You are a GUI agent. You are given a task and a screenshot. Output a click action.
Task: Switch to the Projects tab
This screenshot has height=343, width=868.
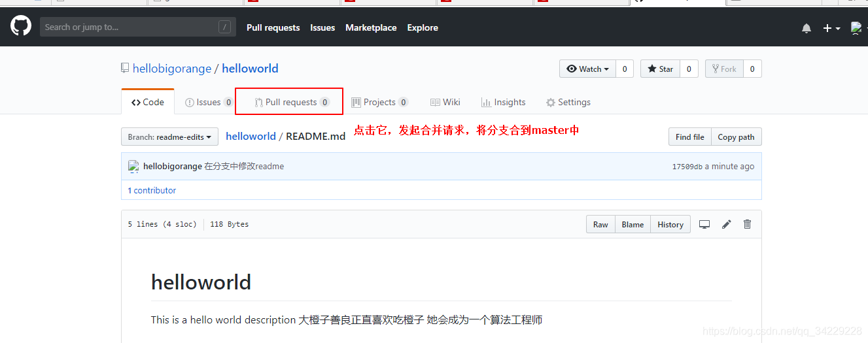point(379,102)
